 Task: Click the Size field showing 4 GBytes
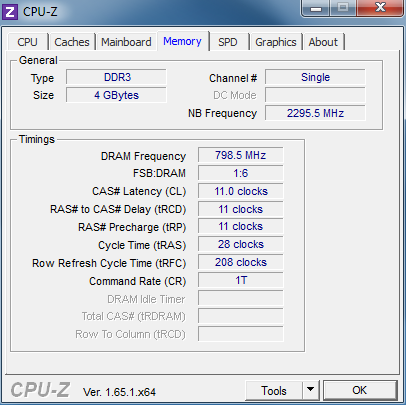[116, 95]
